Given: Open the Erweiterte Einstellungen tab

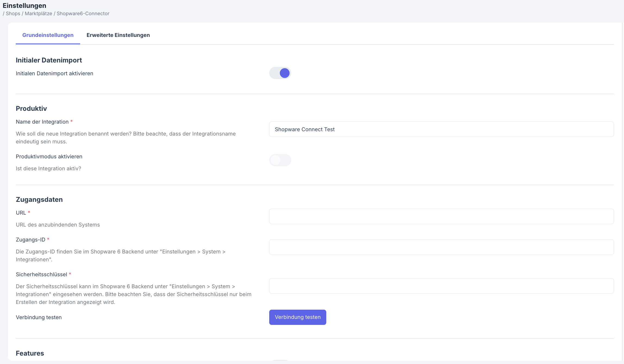Looking at the screenshot, I should (x=118, y=35).
